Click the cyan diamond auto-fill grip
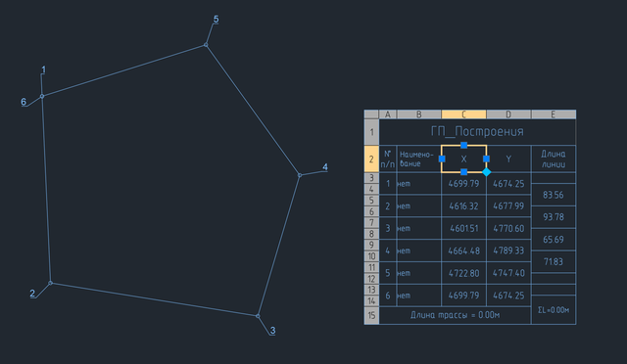Screen dimensions: 627x364 coord(486,172)
